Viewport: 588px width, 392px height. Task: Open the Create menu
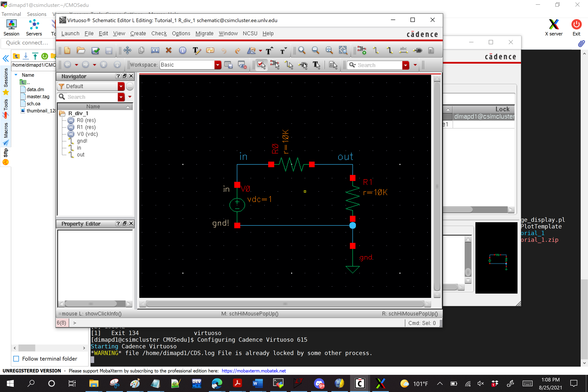click(x=138, y=34)
